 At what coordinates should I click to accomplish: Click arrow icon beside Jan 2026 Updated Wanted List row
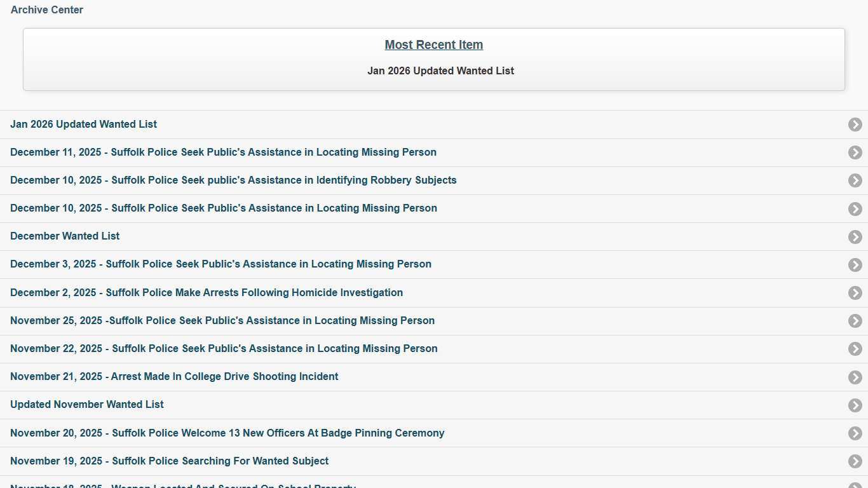pos(855,125)
